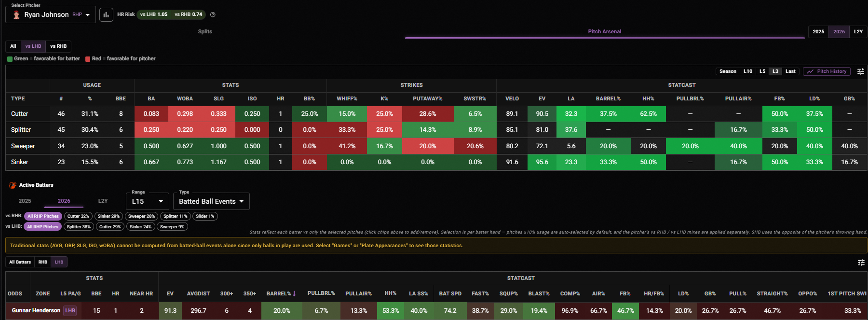The image size is (868, 320).
Task: Sort by the BARREL% descending arrow
Action: click(294, 293)
